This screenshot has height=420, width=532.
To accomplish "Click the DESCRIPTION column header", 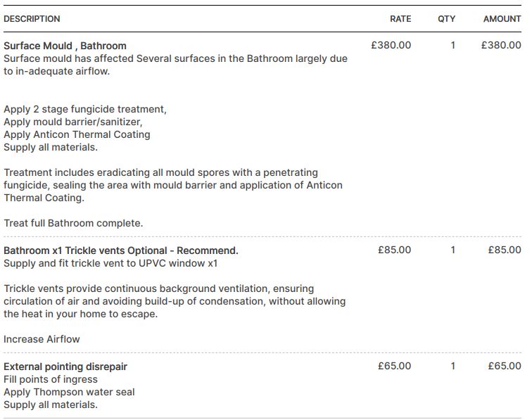I will pyautogui.click(x=32, y=19).
